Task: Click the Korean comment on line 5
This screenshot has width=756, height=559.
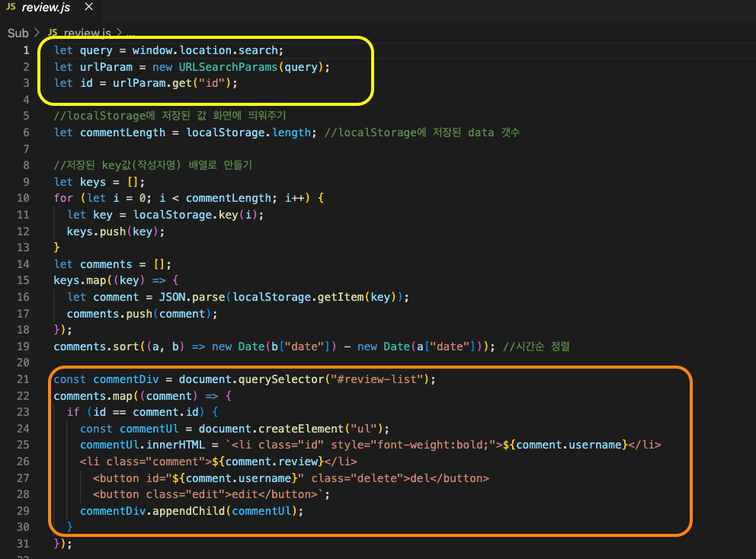Action: coord(170,116)
